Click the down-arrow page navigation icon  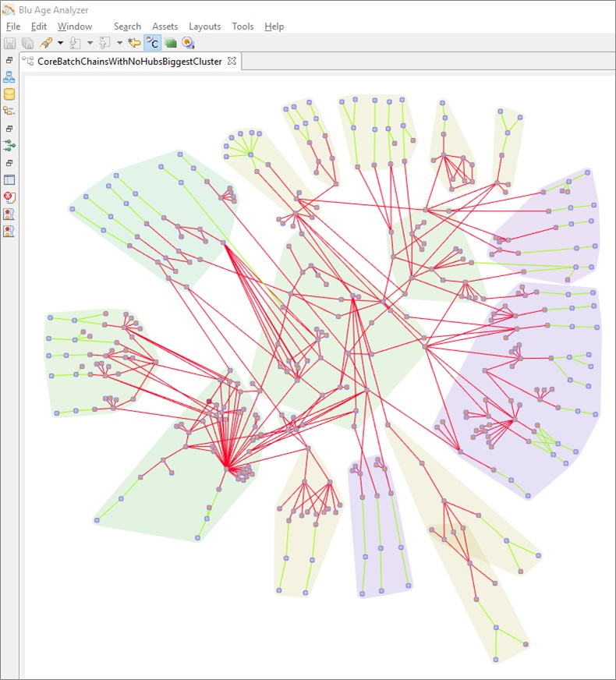(x=76, y=43)
